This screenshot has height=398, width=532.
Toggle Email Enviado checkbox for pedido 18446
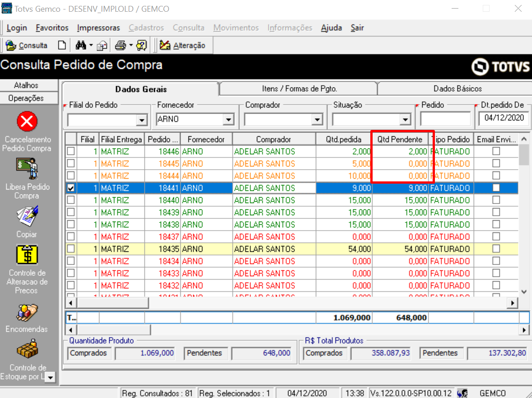click(x=496, y=151)
